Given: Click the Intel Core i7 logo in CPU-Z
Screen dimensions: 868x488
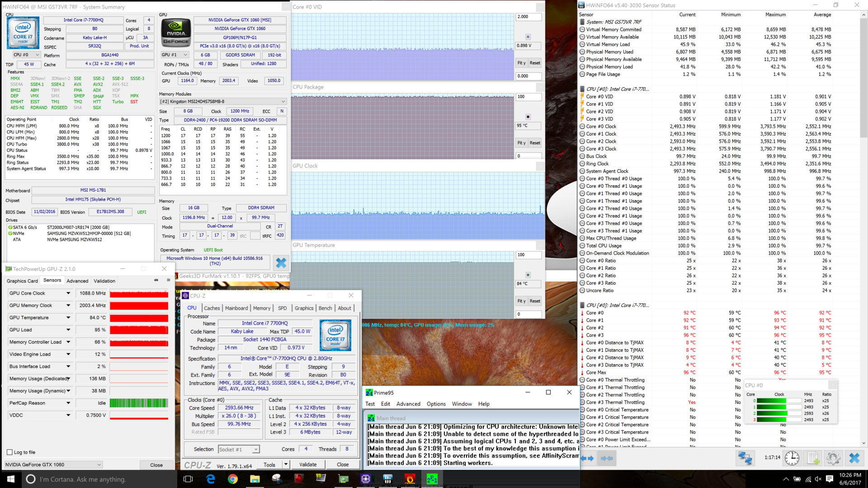Looking at the screenshot, I should click(335, 335).
